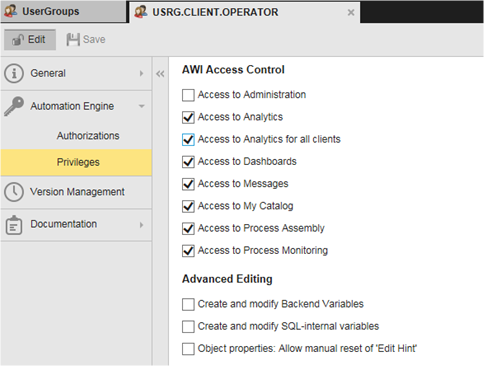The width and height of the screenshot is (484, 366).
Task: Open the Authorizations page
Action: click(x=88, y=136)
